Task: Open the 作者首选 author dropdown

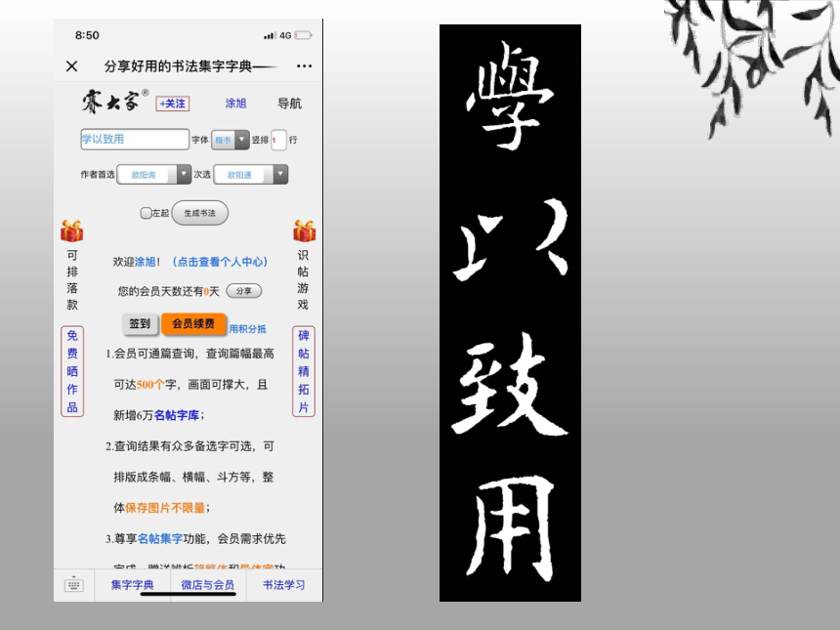Action: tap(153, 175)
